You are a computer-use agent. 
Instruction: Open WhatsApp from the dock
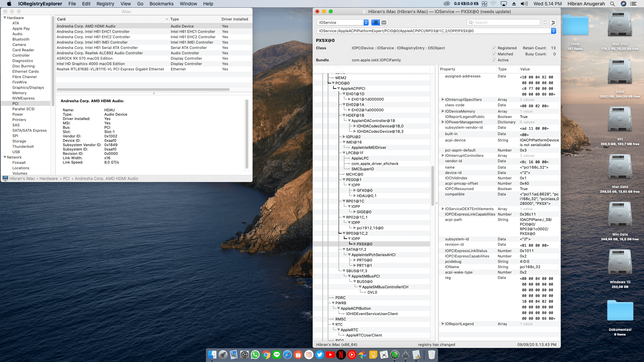[255, 355]
